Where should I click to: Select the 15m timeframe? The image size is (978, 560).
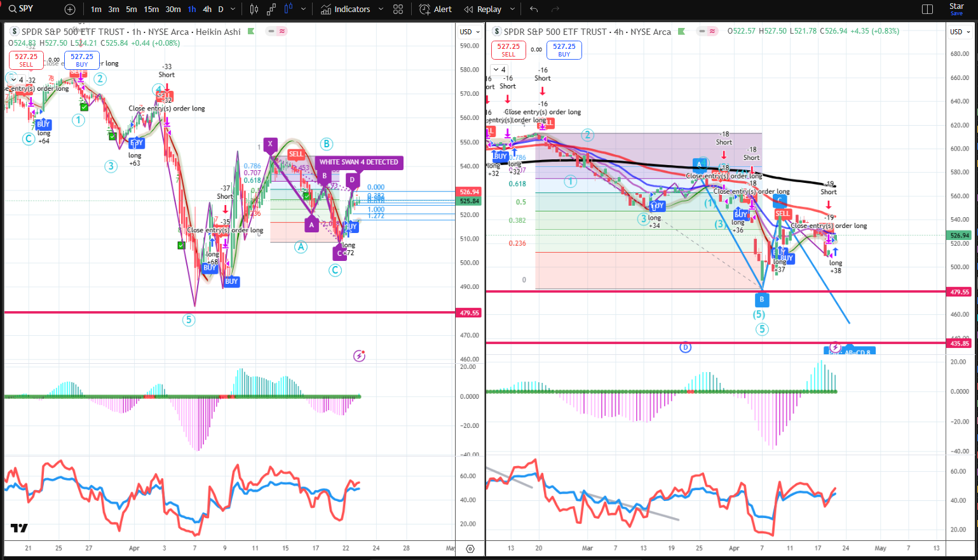click(151, 10)
